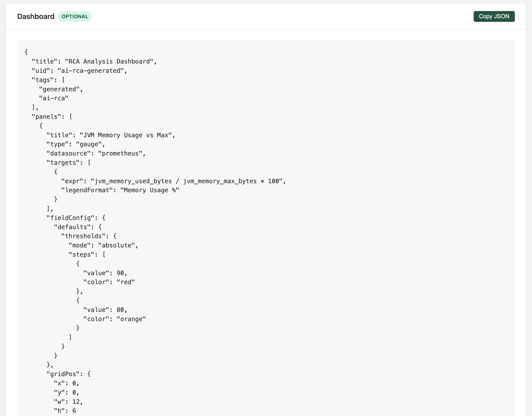
Task: Click the OPTIONAL badge next to Dashboard
Action: tap(75, 16)
